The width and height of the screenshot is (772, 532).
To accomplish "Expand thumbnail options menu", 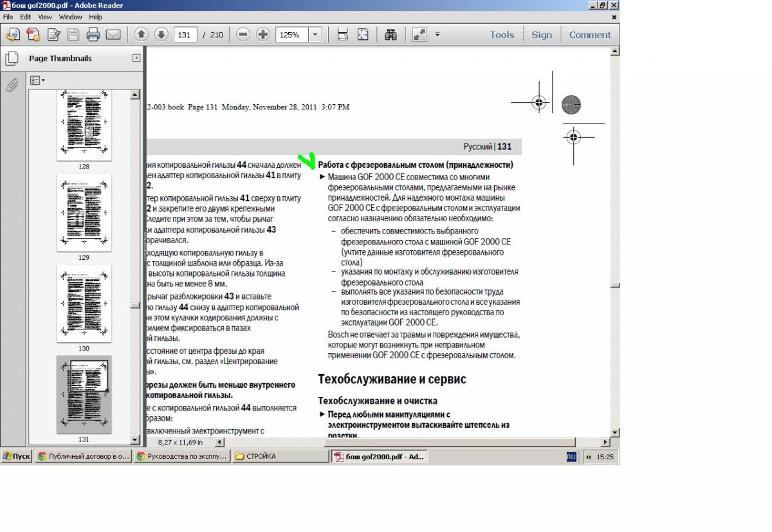I will click(x=37, y=80).
